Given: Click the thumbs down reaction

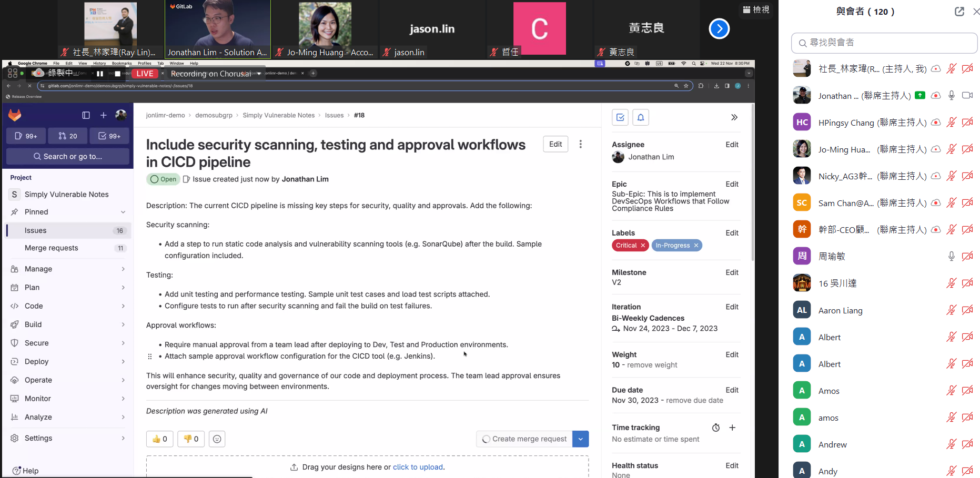Looking at the screenshot, I should coord(191,439).
